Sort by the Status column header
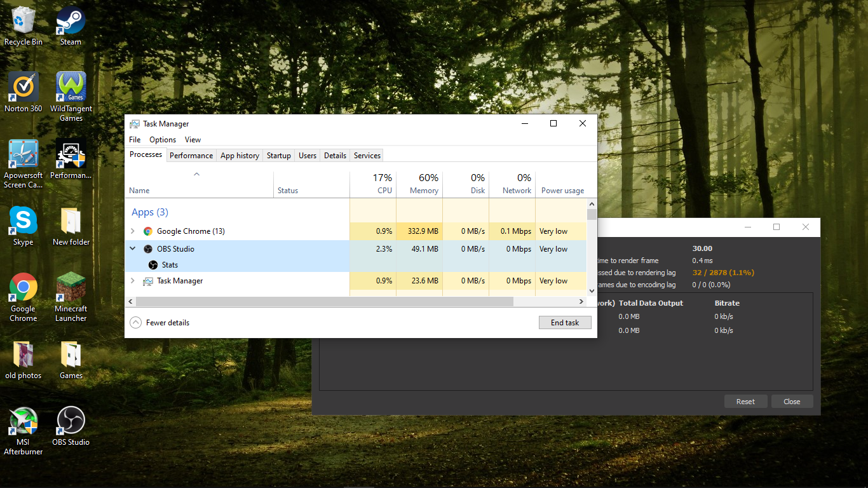 (x=312, y=184)
